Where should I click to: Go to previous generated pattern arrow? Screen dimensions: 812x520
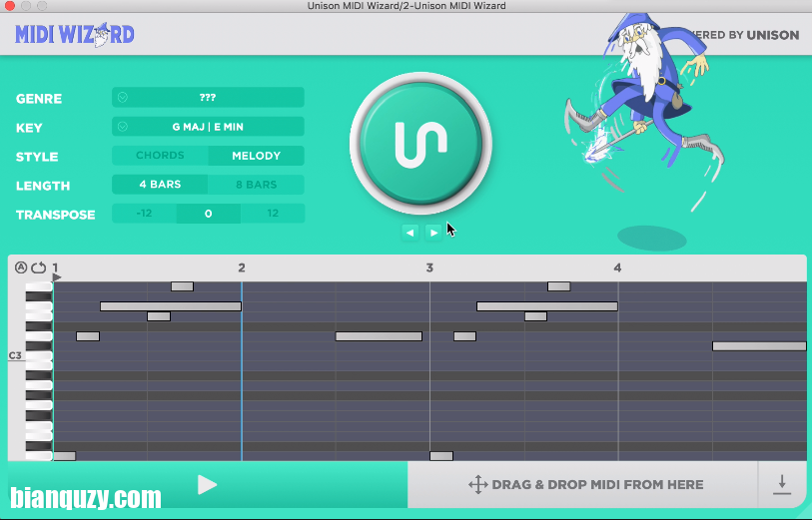pos(409,233)
